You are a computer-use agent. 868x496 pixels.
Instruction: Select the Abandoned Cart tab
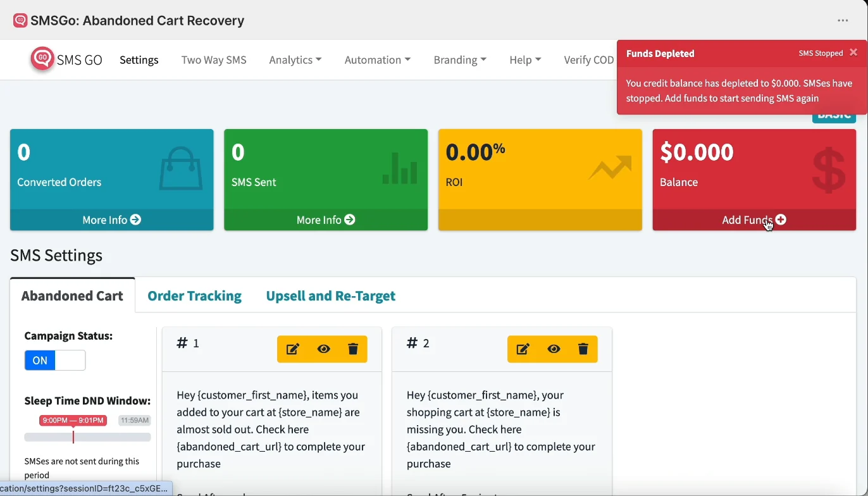[72, 296]
